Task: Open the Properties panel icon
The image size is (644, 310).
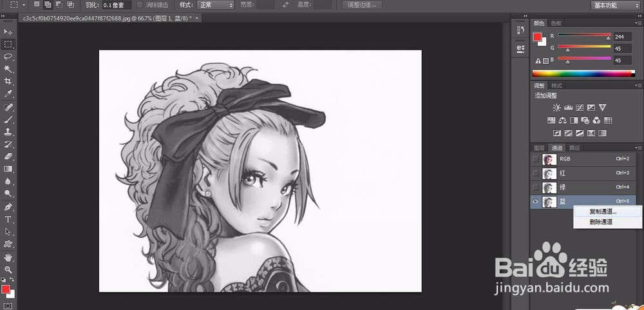Action: [520, 48]
